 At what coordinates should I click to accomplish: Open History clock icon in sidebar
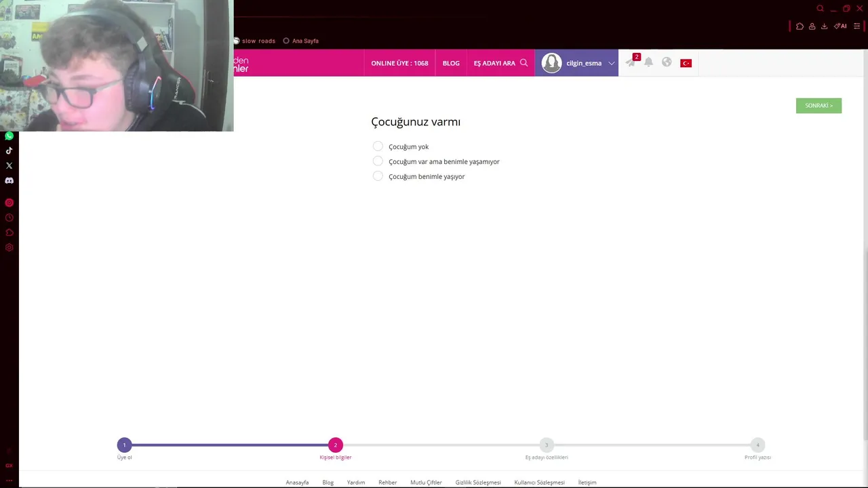coord(9,218)
